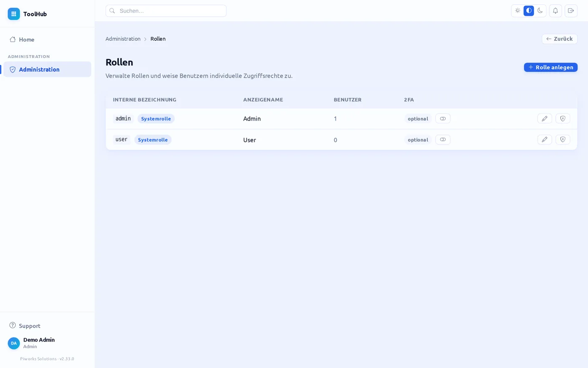This screenshot has width=588, height=368.
Task: Click the logout icon in top bar
Action: click(x=571, y=11)
